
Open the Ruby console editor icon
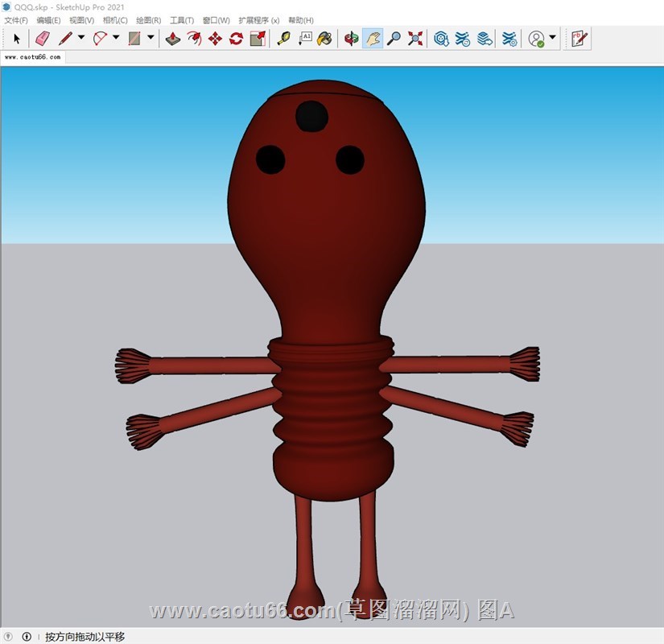coord(579,38)
